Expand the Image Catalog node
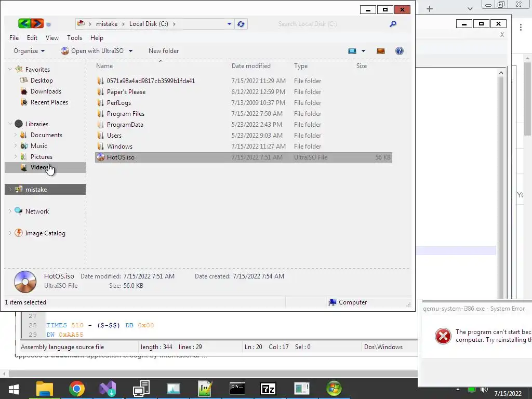Image resolution: width=532 pixels, height=399 pixels. click(10, 233)
